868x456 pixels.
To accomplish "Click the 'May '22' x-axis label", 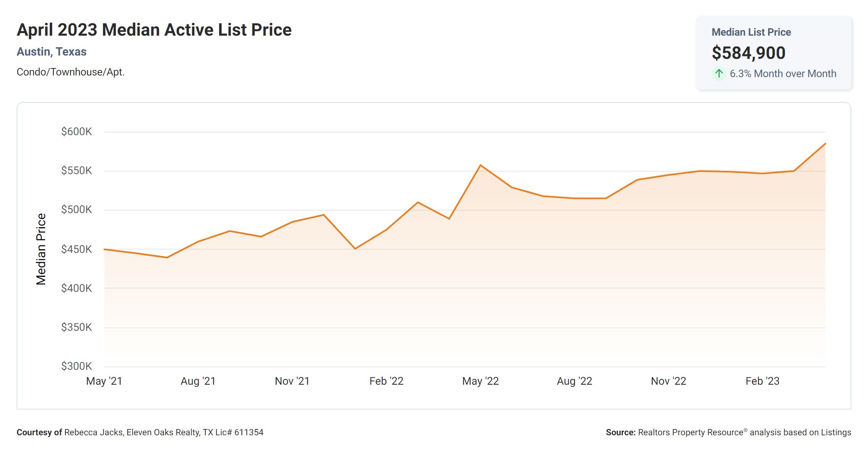I will click(480, 381).
